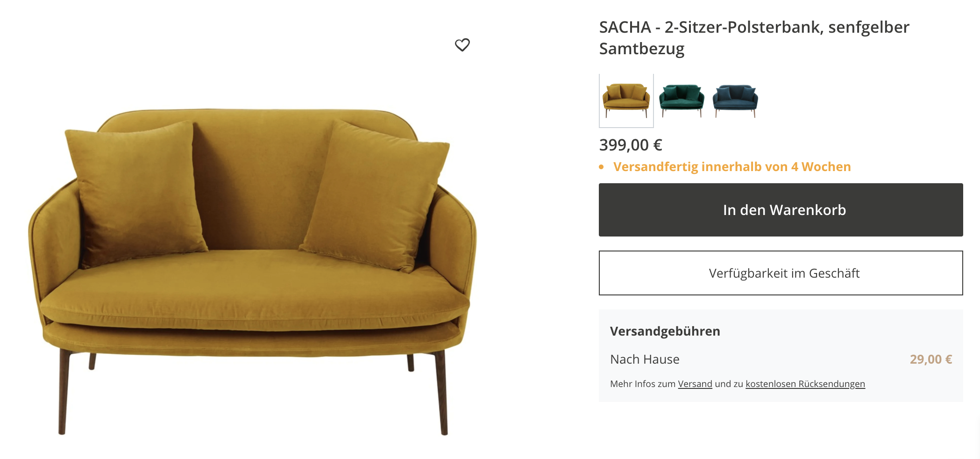Choose the green velvet sofa variant
Screen dimensions: 980x459
click(x=682, y=100)
